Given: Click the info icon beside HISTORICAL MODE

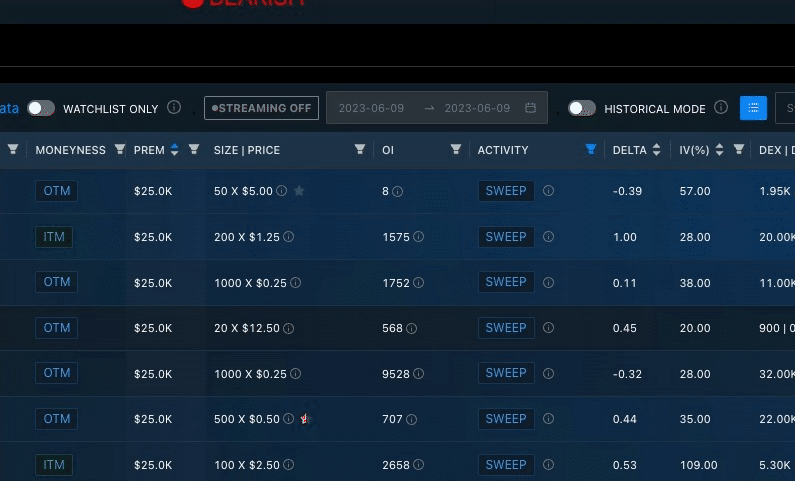Looking at the screenshot, I should [721, 108].
